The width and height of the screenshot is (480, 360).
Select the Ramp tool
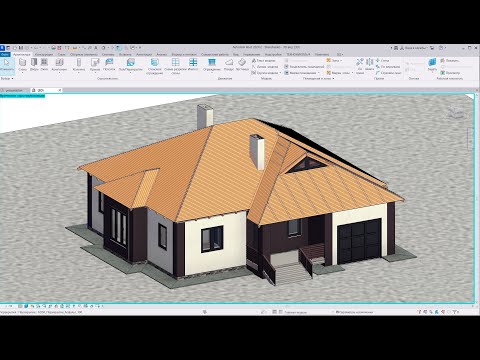pos(229,65)
